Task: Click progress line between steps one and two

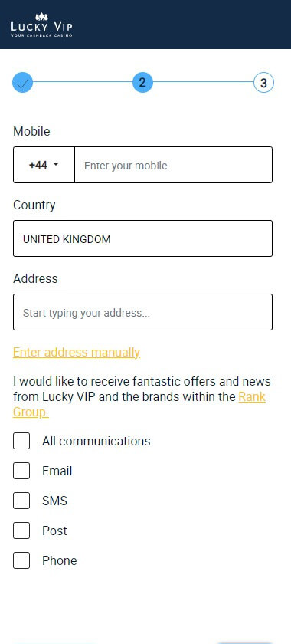Action: pyautogui.click(x=83, y=82)
